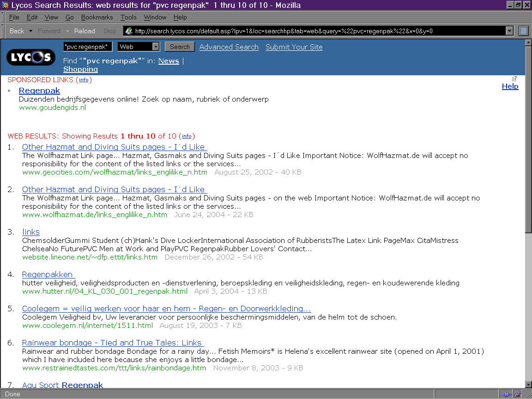This screenshot has width=532, height=399.
Task: Click the small help document icon above Help
Action: 514,79
